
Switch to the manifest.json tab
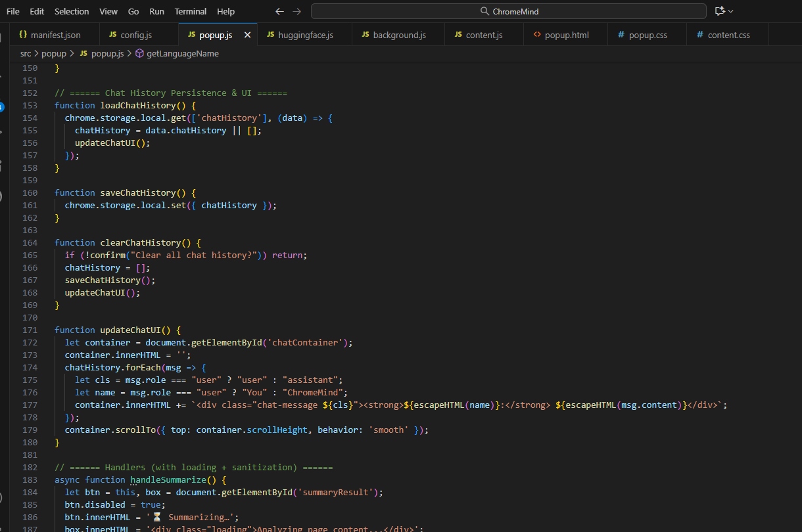coord(55,35)
